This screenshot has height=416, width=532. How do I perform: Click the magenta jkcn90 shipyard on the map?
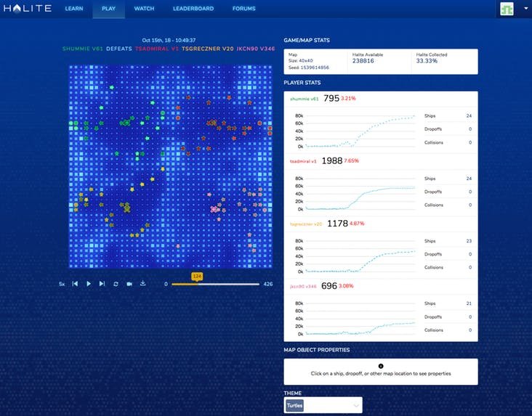pos(214,210)
